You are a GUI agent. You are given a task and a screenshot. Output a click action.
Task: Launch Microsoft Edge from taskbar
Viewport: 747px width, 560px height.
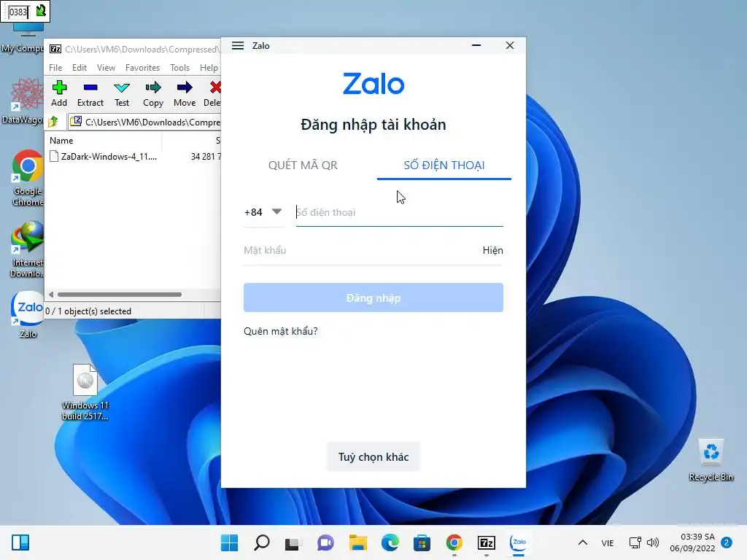click(390, 542)
